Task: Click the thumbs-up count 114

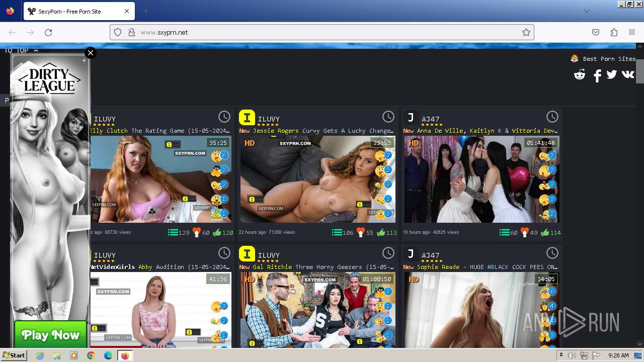Action: tap(551, 232)
